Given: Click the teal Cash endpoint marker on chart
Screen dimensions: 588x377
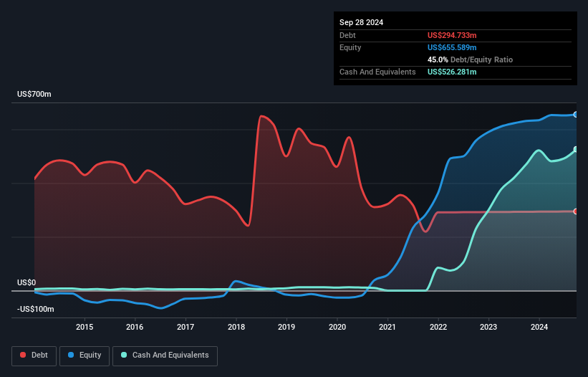Looking at the screenshot, I should point(576,149).
